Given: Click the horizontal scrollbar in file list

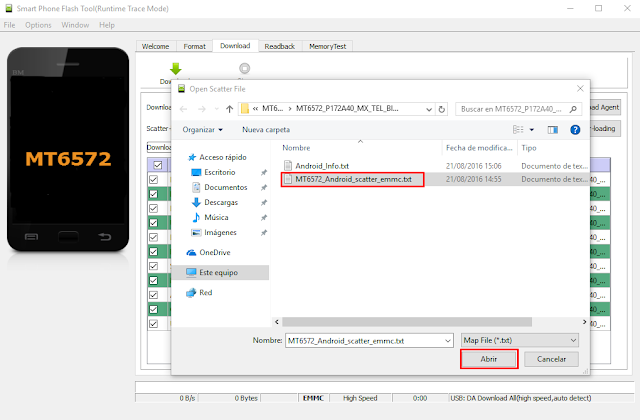Looking at the screenshot, I should click(407, 322).
